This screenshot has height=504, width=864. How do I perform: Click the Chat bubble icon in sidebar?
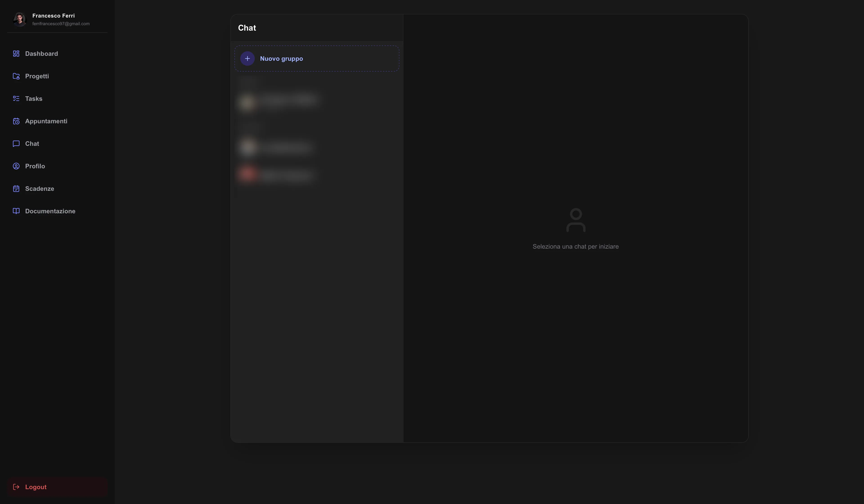point(16,144)
